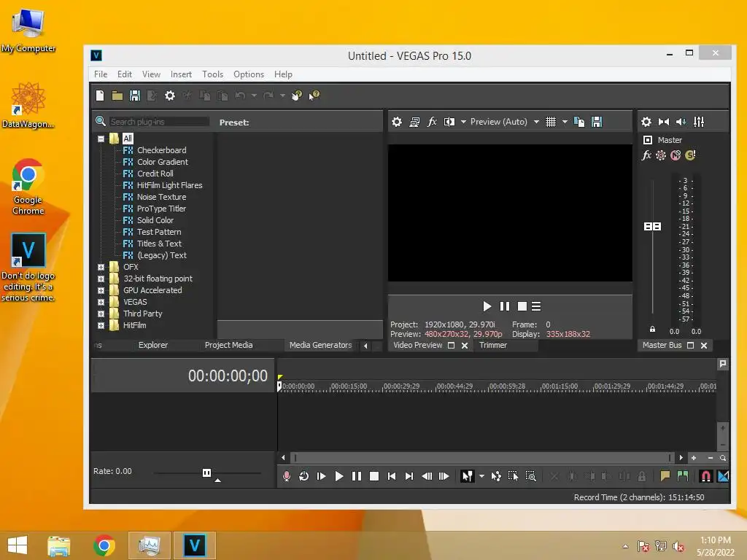Viewport: 747px width, 560px height.
Task: Select the Normal Edit tool
Action: (x=468, y=476)
